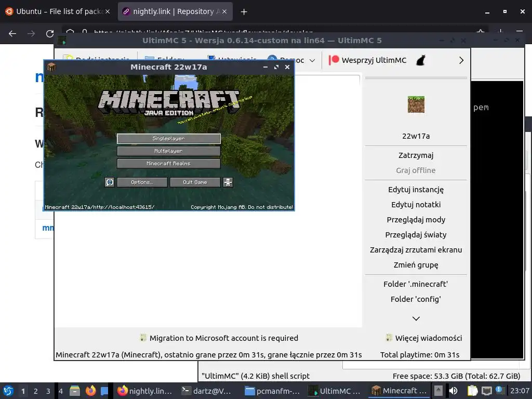Open the clipboard tray icon
The image size is (532, 399).
[x=472, y=391]
